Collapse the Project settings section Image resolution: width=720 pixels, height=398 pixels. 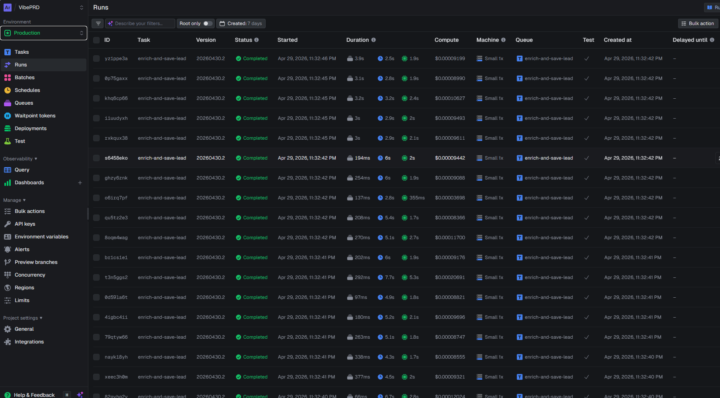tap(22, 318)
